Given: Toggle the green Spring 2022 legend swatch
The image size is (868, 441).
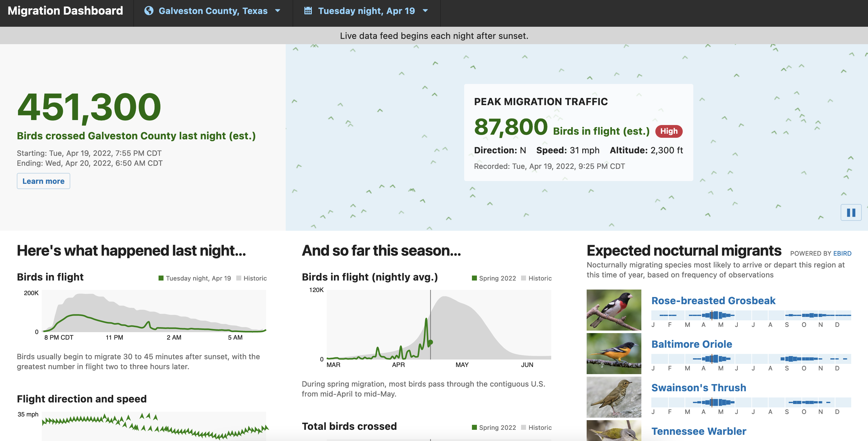Looking at the screenshot, I should coord(474,278).
